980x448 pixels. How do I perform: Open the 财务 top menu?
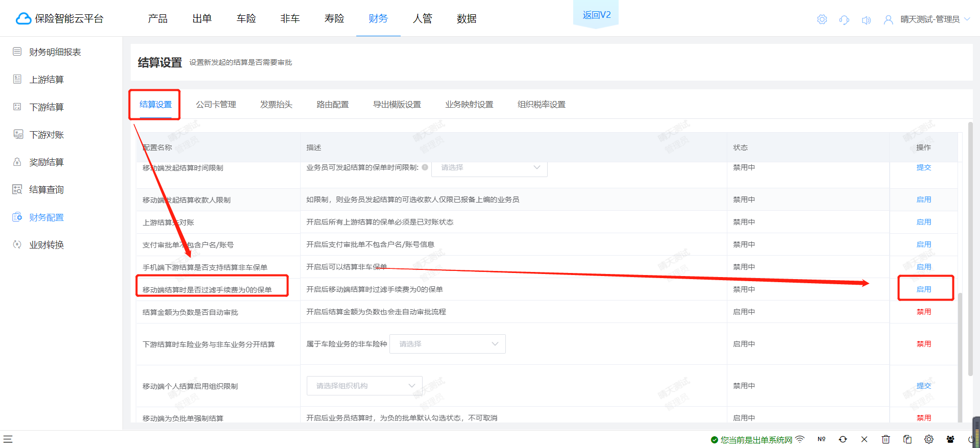[x=378, y=18]
